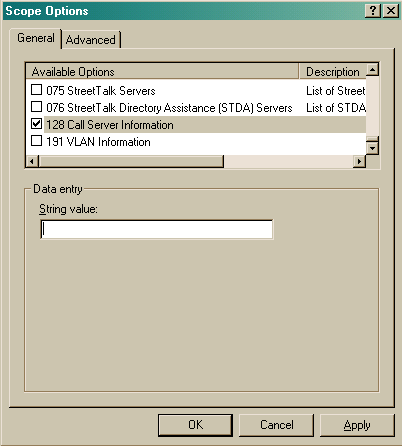The height and width of the screenshot is (446, 402).
Task: Tick the 191 VLAN Information checkbox
Action: 36,141
